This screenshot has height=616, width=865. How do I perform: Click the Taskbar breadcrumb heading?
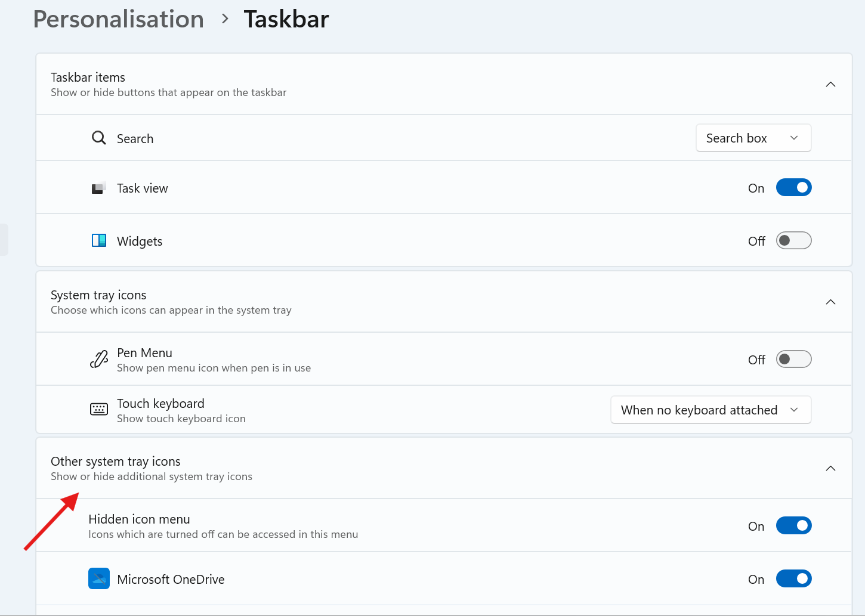click(x=286, y=19)
